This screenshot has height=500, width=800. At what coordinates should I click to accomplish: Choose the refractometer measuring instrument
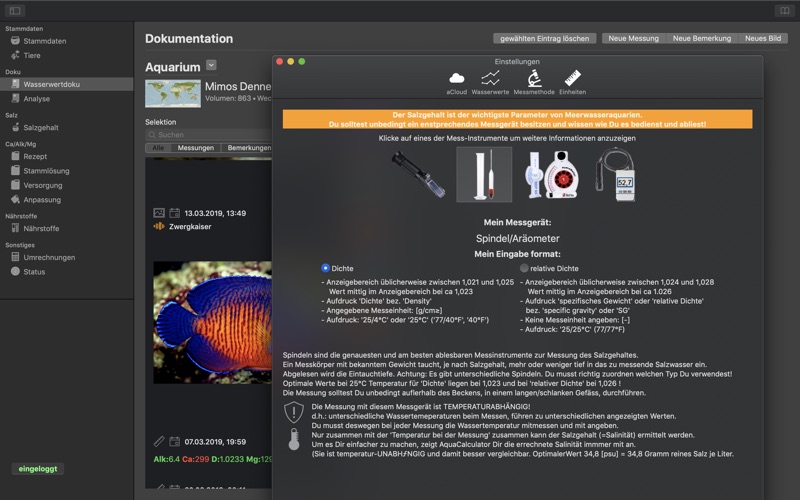point(418,174)
